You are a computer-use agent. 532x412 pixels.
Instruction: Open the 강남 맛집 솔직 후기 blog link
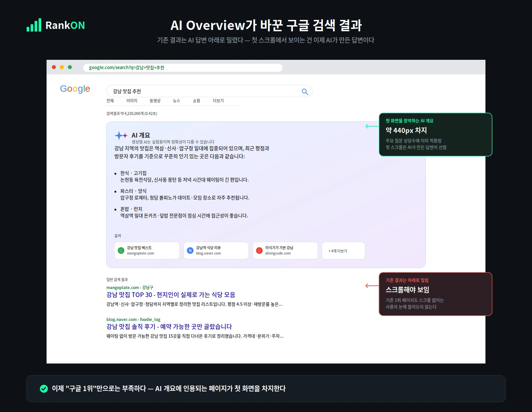(169, 327)
